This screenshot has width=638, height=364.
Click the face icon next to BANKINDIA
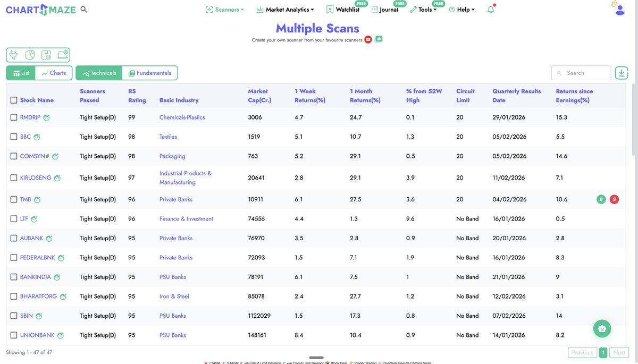[x=57, y=277]
